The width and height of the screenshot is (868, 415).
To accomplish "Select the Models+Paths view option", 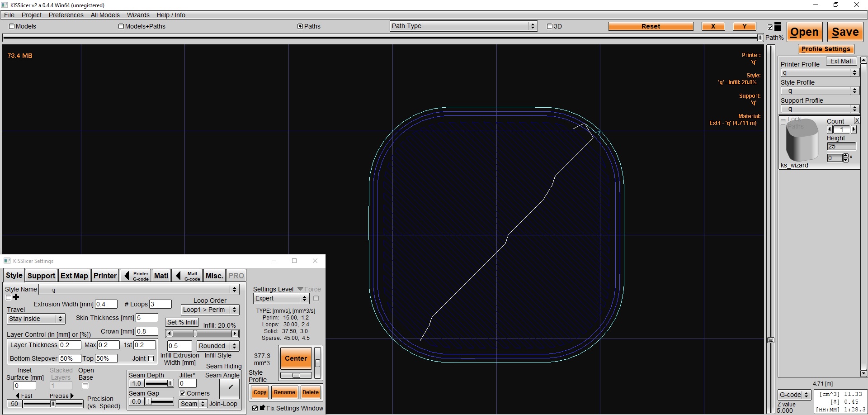I will 121,26.
